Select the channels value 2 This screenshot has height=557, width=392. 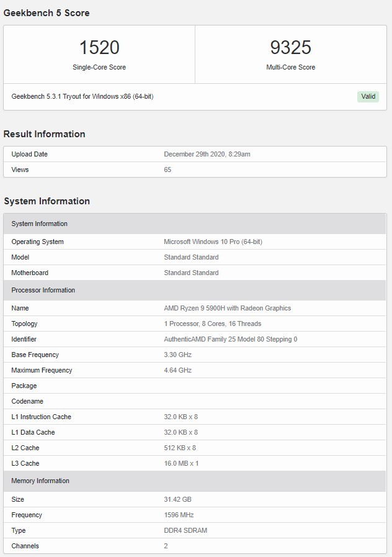point(166,546)
